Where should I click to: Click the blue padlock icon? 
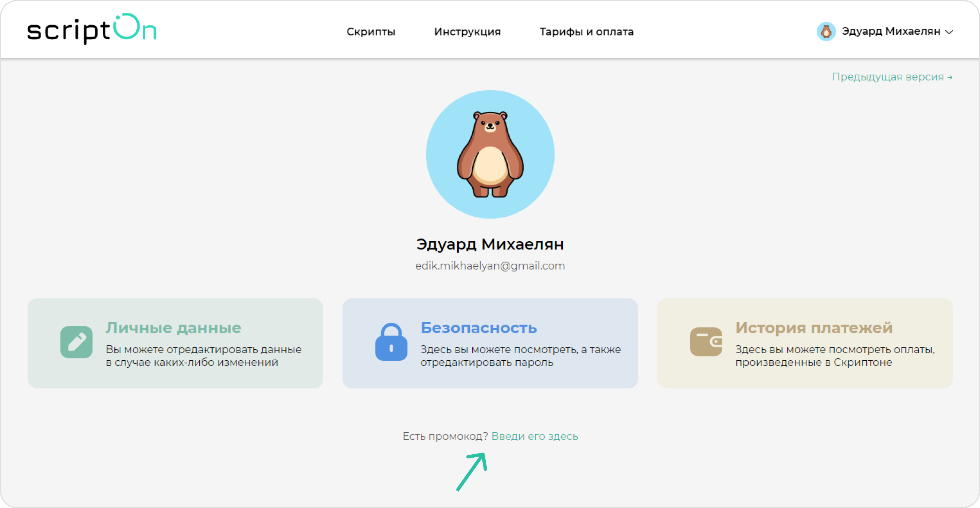click(391, 342)
